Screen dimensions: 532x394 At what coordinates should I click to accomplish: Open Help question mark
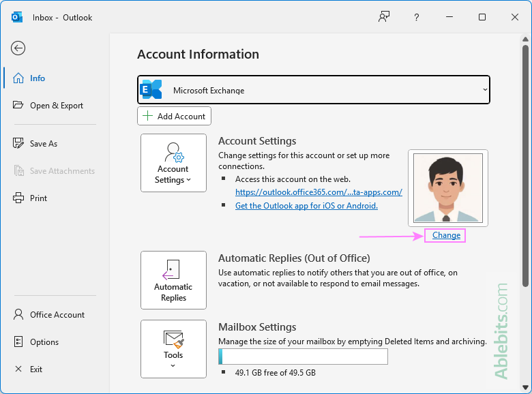(x=416, y=17)
